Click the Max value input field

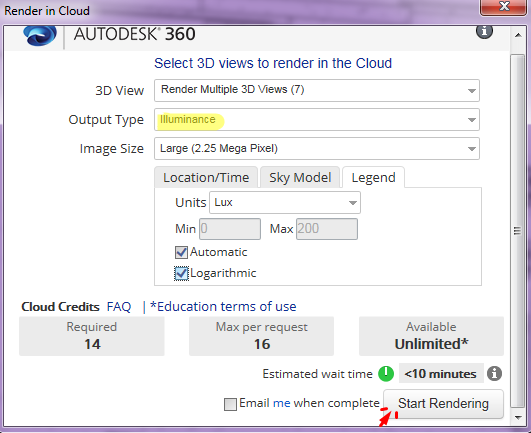coord(327,229)
